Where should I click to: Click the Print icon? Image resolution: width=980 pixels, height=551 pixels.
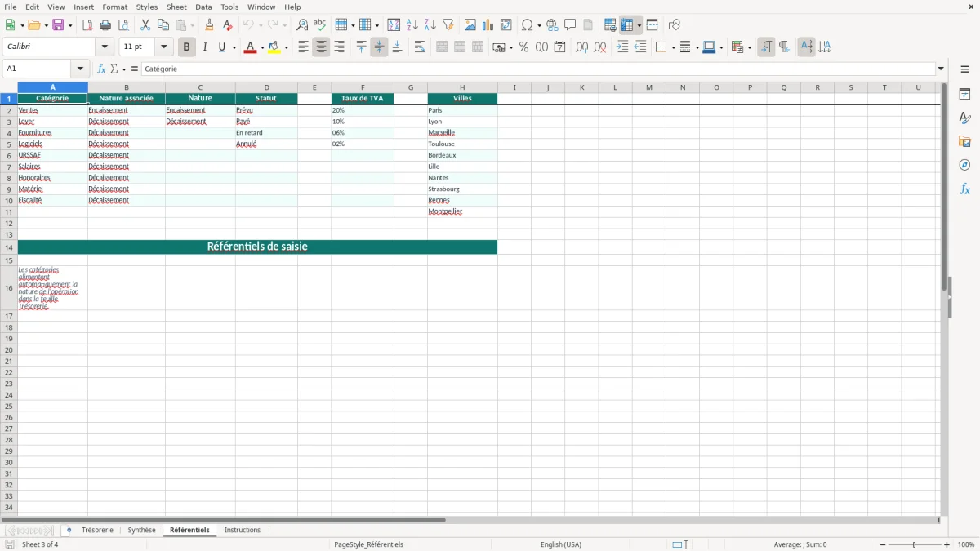tap(105, 25)
